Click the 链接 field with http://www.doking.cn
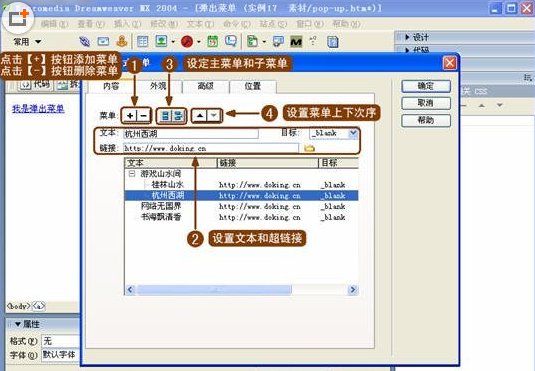This screenshot has height=371, width=535. point(211,148)
